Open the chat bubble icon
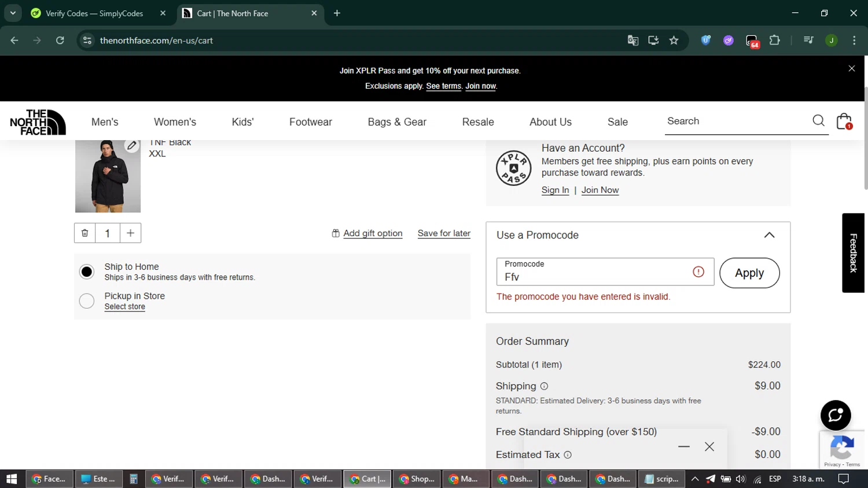 coord(836,415)
